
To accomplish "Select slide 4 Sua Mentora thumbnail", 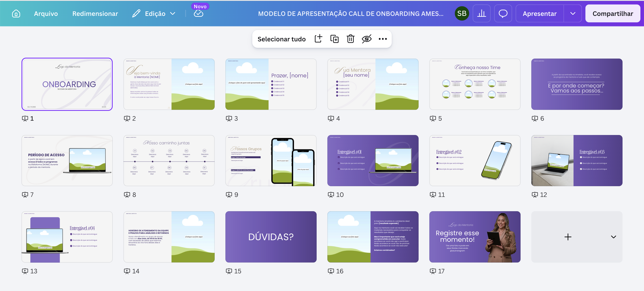I will click(373, 84).
